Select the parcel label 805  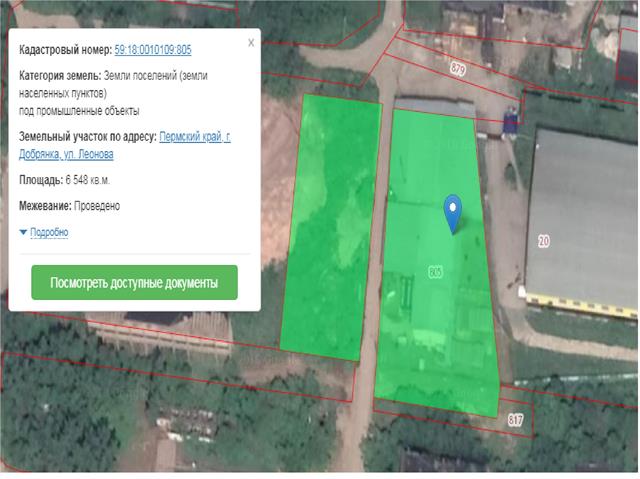tap(436, 272)
